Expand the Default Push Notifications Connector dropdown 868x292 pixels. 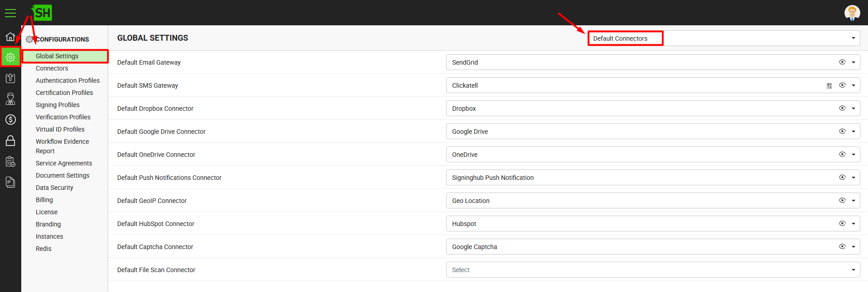(x=854, y=178)
